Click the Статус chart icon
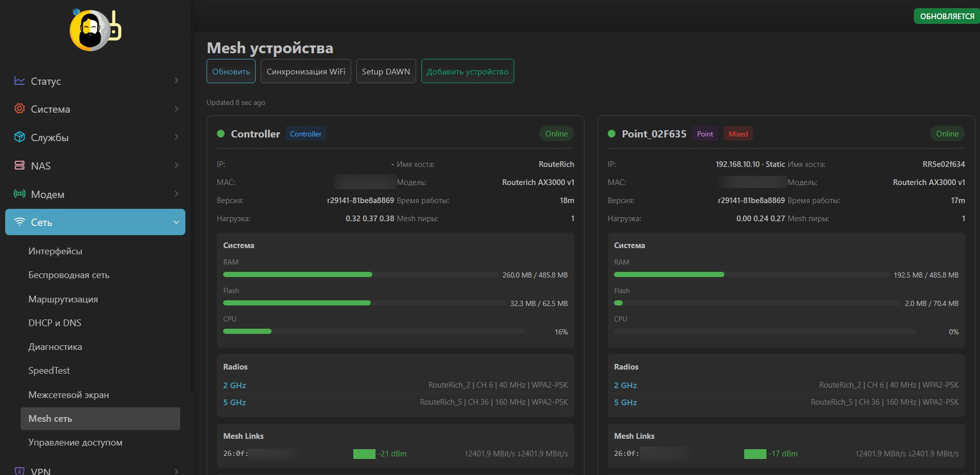 click(x=20, y=81)
